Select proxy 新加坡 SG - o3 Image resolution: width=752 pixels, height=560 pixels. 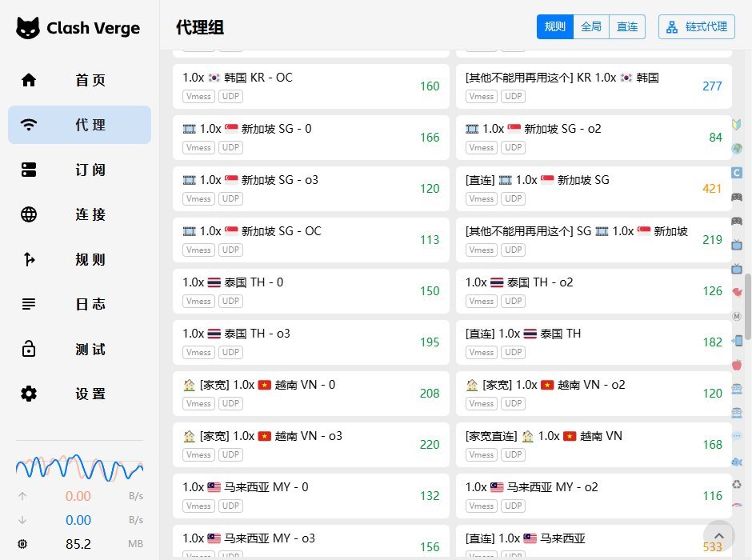(310, 189)
